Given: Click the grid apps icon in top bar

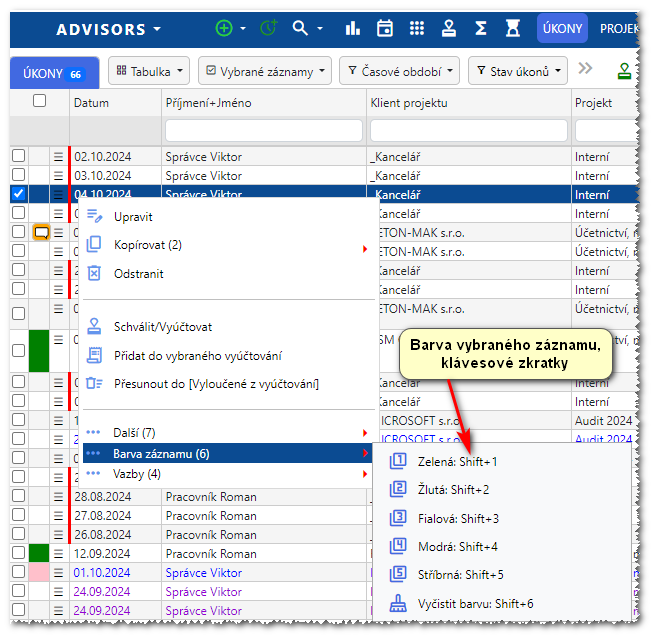Looking at the screenshot, I should [416, 28].
